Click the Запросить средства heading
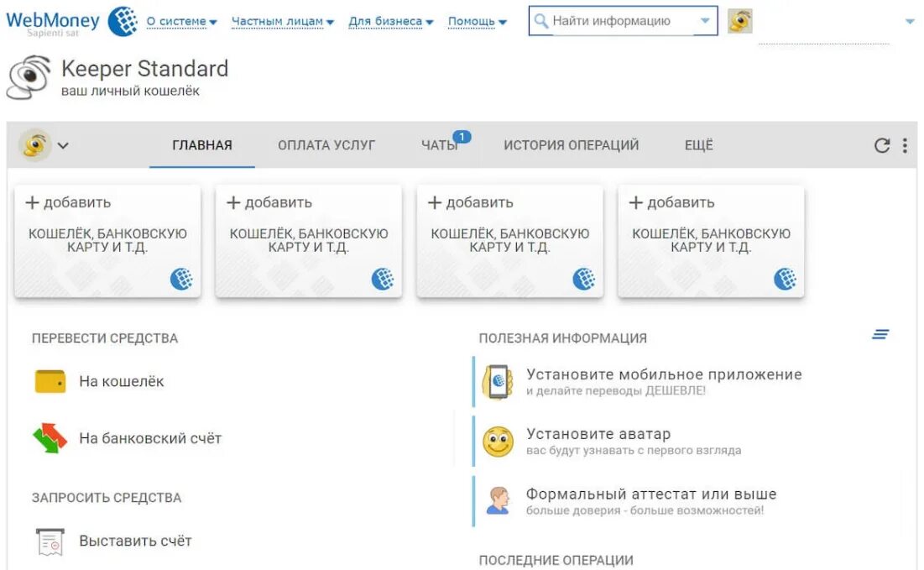The height and width of the screenshot is (570, 924). pyautogui.click(x=107, y=498)
